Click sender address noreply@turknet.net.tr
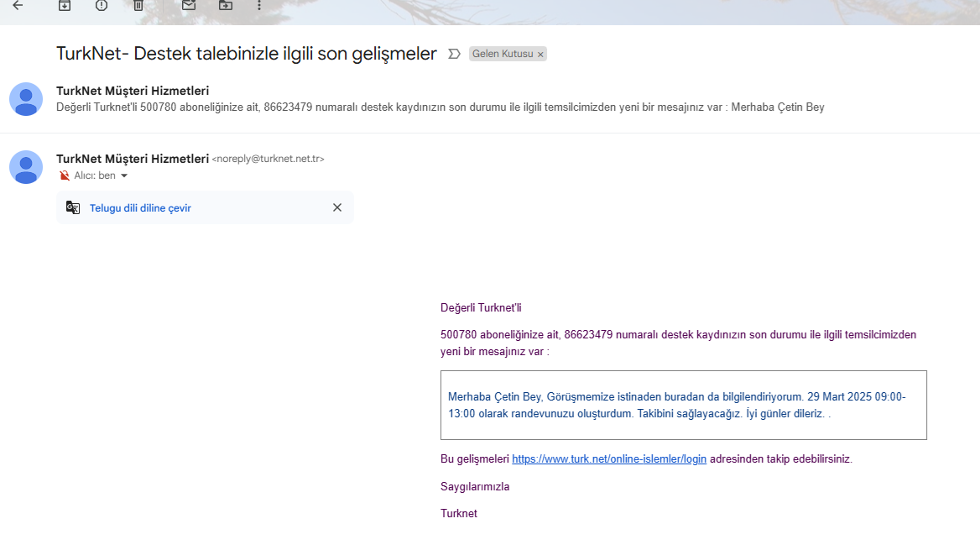980x550 pixels. point(268,159)
